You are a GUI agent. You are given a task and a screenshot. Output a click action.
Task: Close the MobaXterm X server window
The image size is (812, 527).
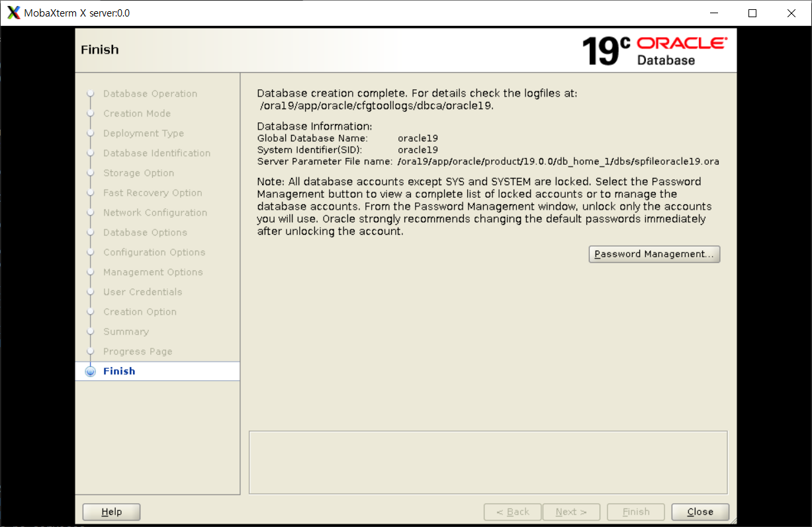pyautogui.click(x=791, y=13)
